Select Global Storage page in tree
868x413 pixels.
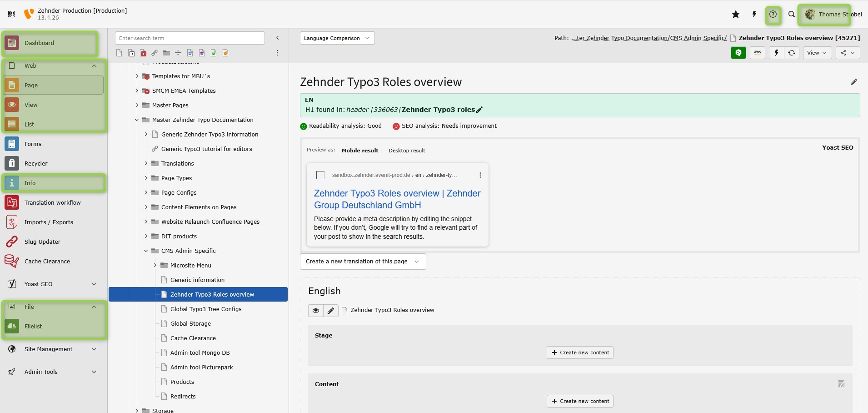pyautogui.click(x=190, y=324)
